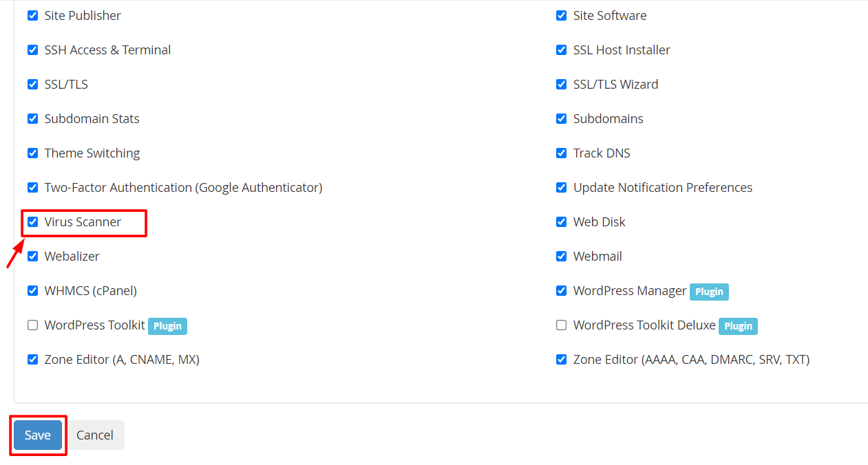Toggle Two-Factor Authentication (Google Authenticator) checkbox

(32, 188)
